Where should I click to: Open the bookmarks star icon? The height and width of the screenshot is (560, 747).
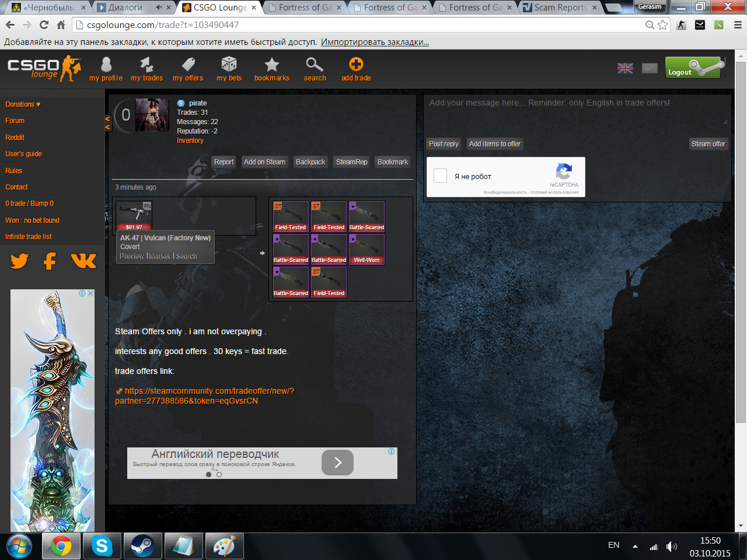click(x=272, y=64)
